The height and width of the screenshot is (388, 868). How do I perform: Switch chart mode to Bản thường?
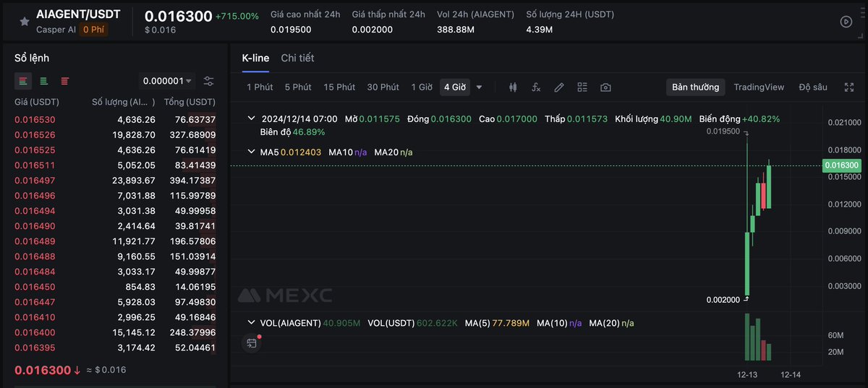695,87
